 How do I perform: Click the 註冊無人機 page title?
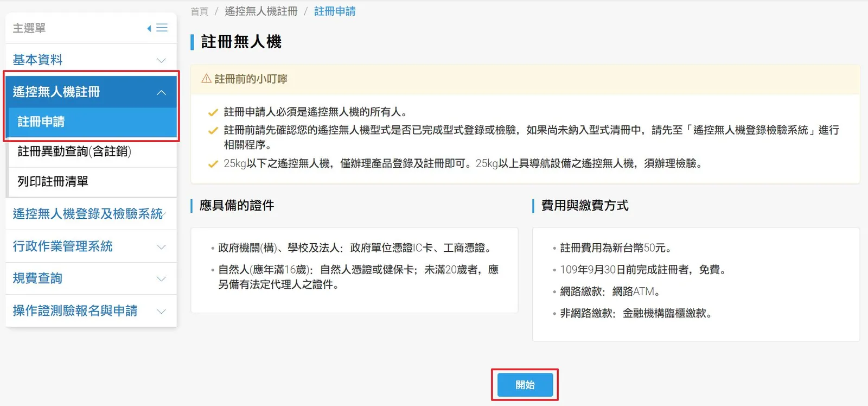(241, 42)
